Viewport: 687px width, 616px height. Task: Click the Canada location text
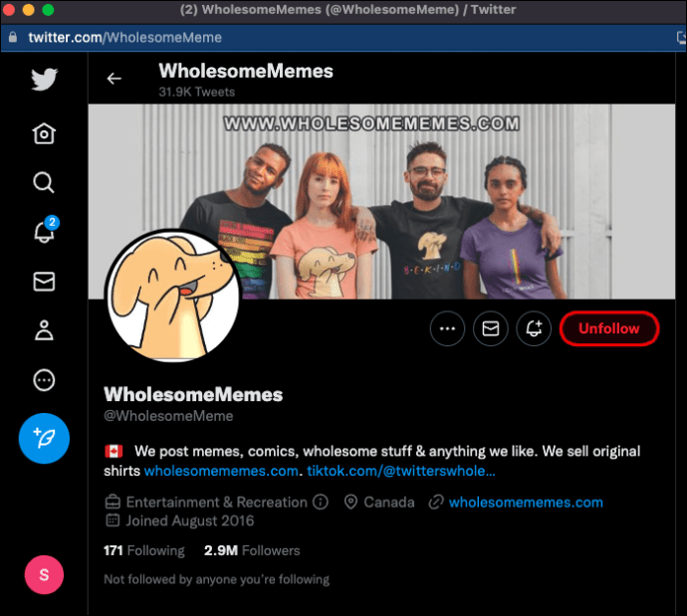point(389,503)
